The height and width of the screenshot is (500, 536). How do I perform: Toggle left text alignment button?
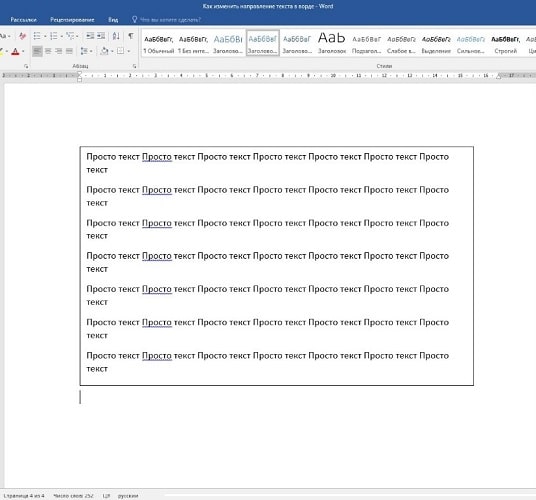[x=37, y=51]
